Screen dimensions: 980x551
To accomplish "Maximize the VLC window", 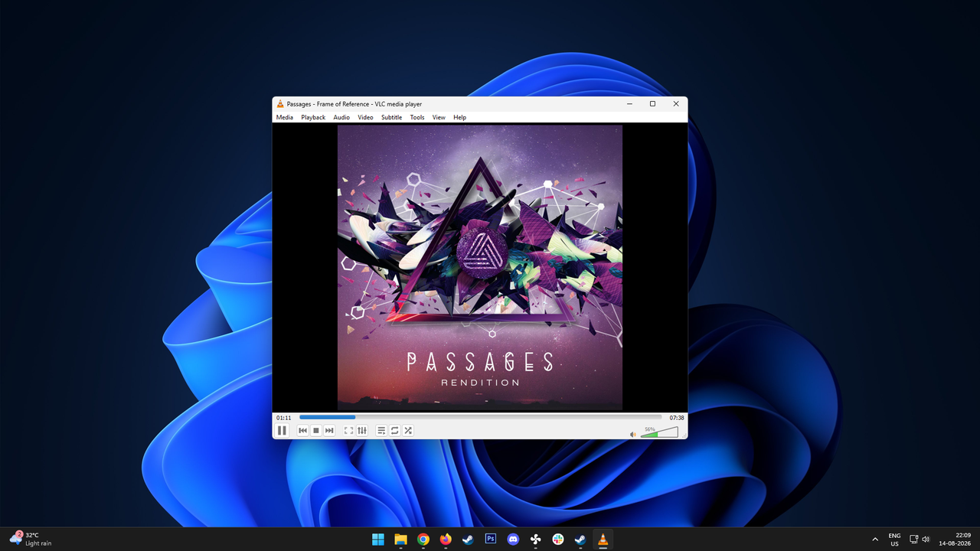I will 652,104.
